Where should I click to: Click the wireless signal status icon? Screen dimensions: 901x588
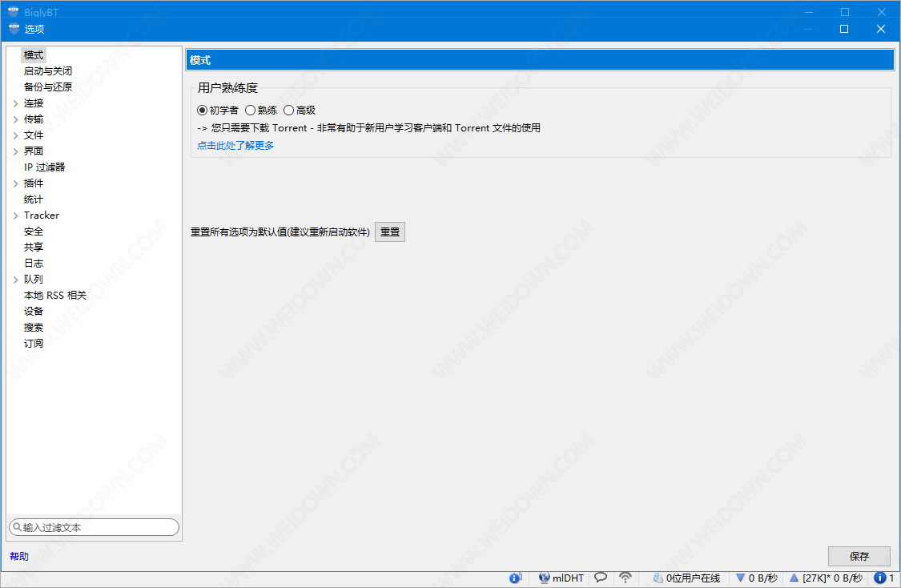point(625,578)
